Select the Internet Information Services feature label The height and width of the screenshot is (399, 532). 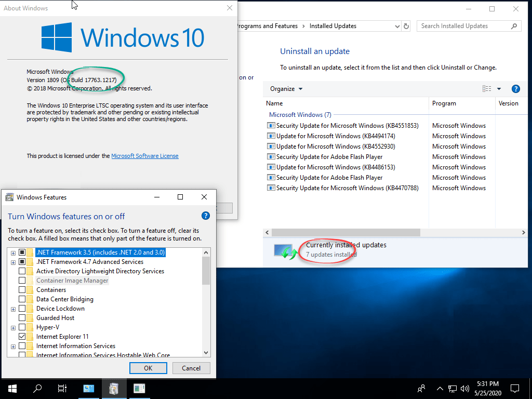pyautogui.click(x=76, y=346)
